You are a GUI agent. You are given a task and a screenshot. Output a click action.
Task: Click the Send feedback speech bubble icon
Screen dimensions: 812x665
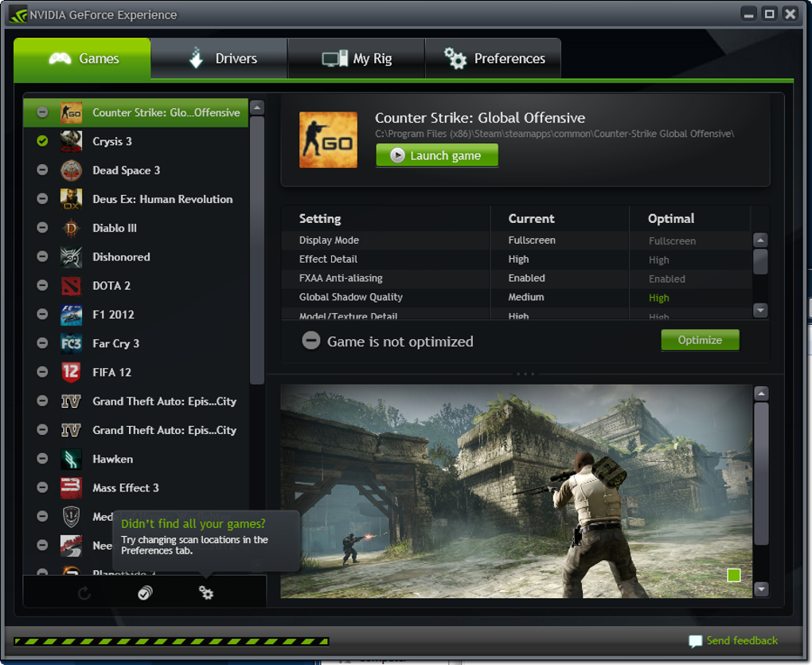coord(696,641)
